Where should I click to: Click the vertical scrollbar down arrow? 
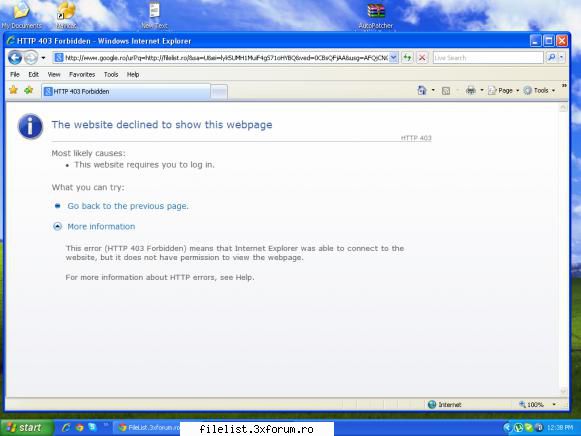(x=563, y=391)
